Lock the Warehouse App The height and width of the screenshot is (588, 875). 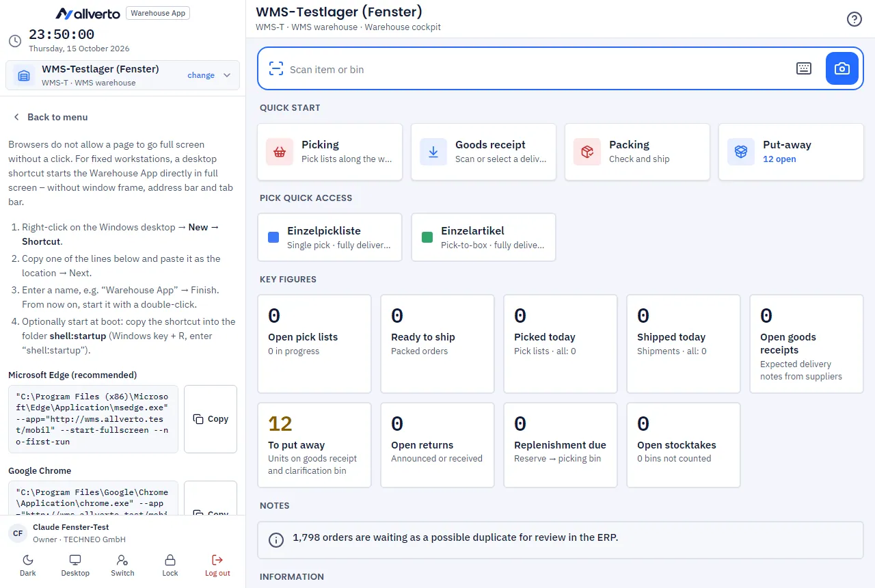[170, 565]
